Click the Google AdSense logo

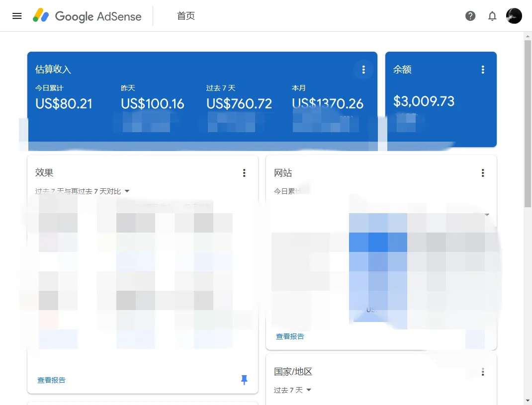(87, 15)
